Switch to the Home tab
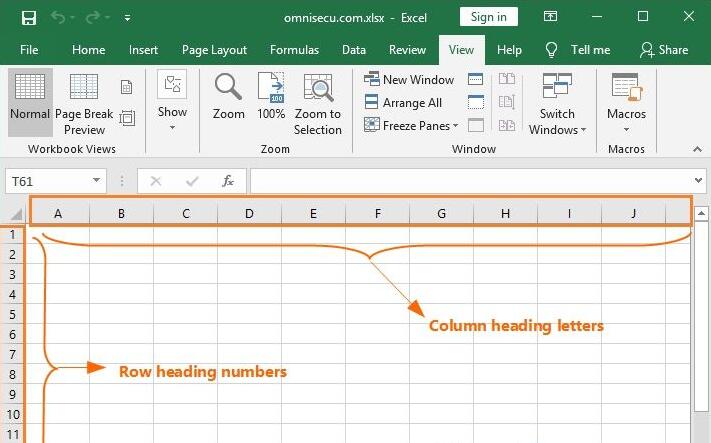 tap(88, 49)
